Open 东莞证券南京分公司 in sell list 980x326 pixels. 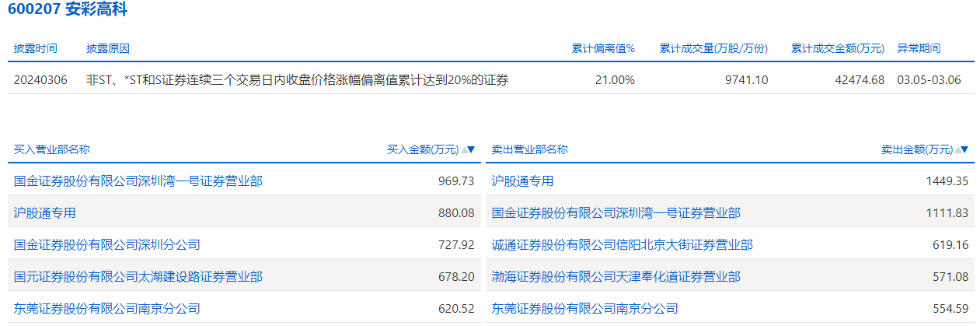(x=585, y=309)
